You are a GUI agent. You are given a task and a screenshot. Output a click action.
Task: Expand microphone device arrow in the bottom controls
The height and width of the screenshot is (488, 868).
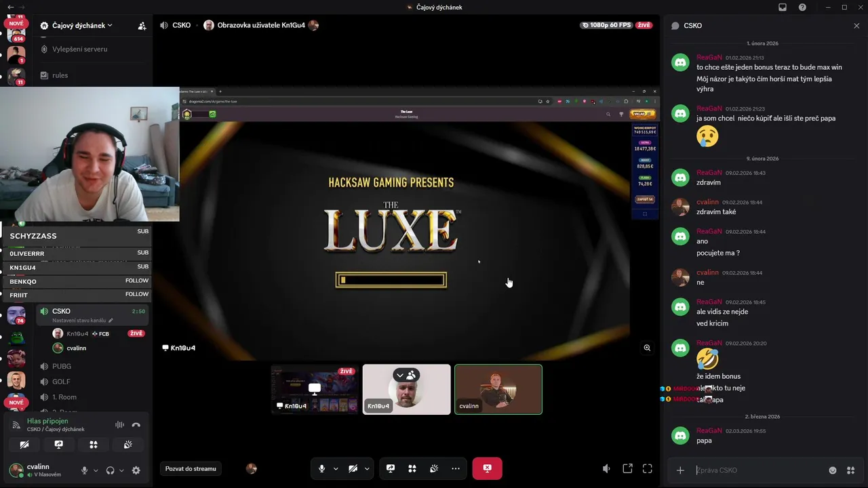click(336, 468)
